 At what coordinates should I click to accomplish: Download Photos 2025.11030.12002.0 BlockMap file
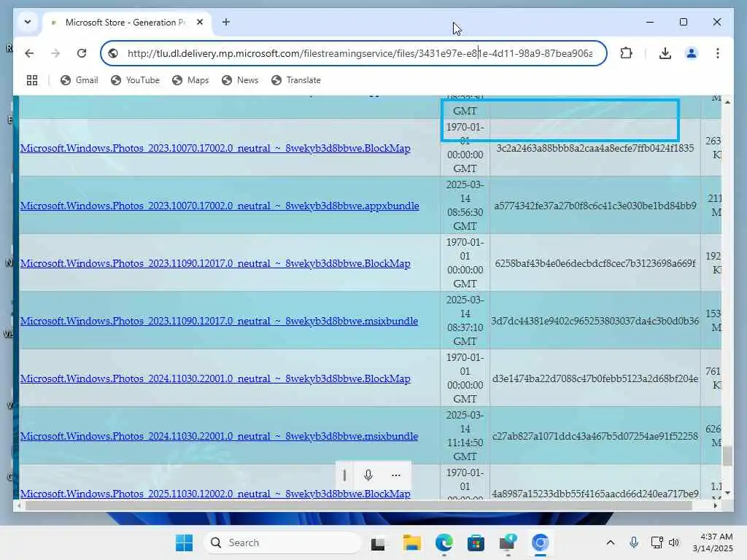click(215, 494)
